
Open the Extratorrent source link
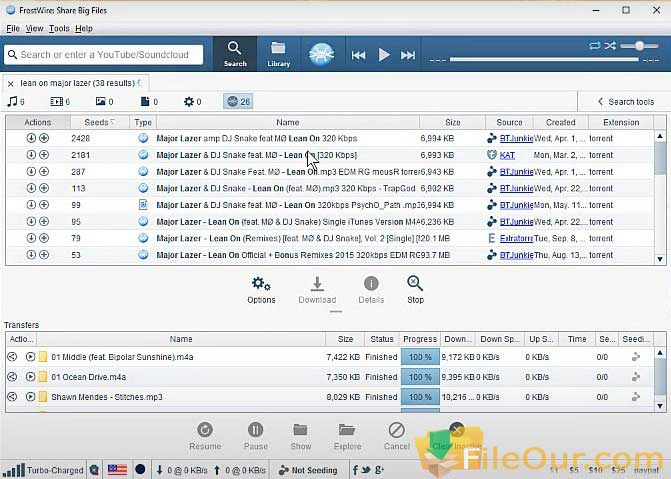pos(516,238)
